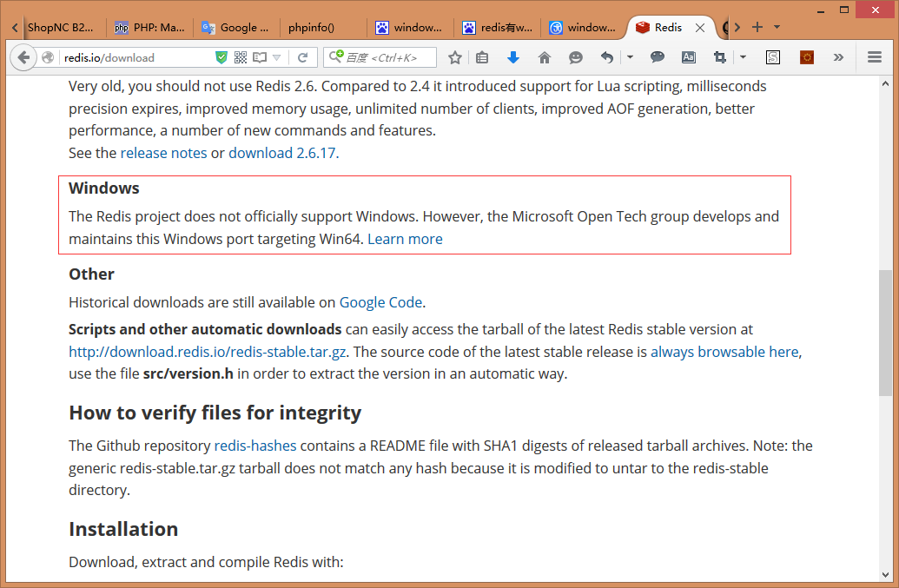The height and width of the screenshot is (588, 899).
Task: Switch to the ShopNC B2 tab
Action: click(x=59, y=27)
